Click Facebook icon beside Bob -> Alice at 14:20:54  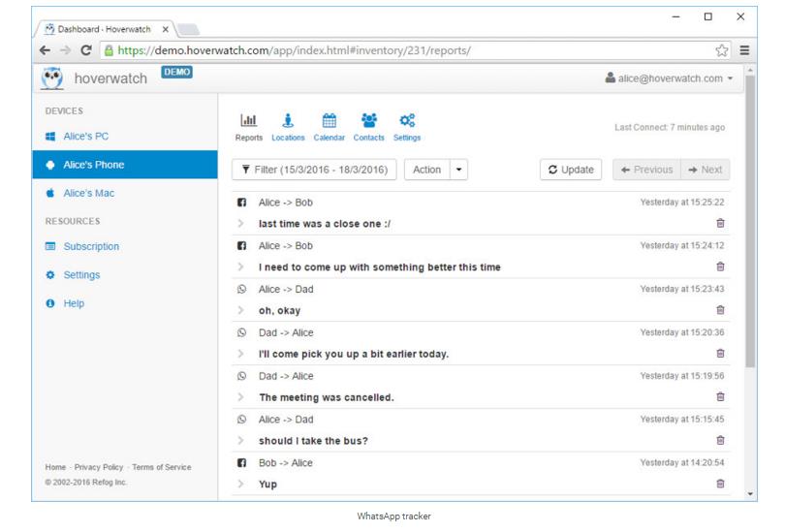[x=242, y=463]
